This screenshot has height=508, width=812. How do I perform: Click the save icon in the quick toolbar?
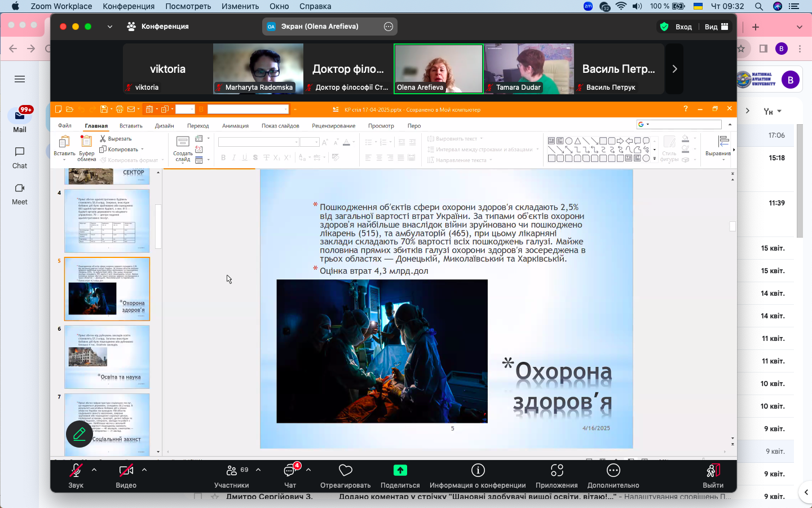[x=104, y=110]
